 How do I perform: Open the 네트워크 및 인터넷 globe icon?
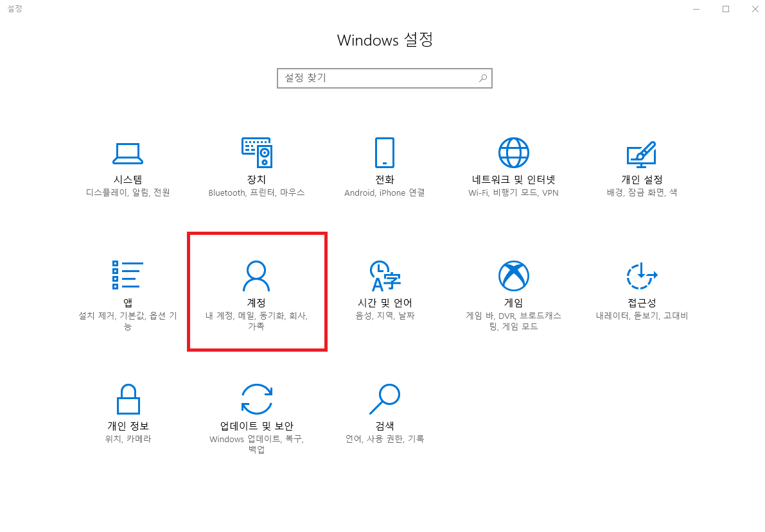[513, 153]
